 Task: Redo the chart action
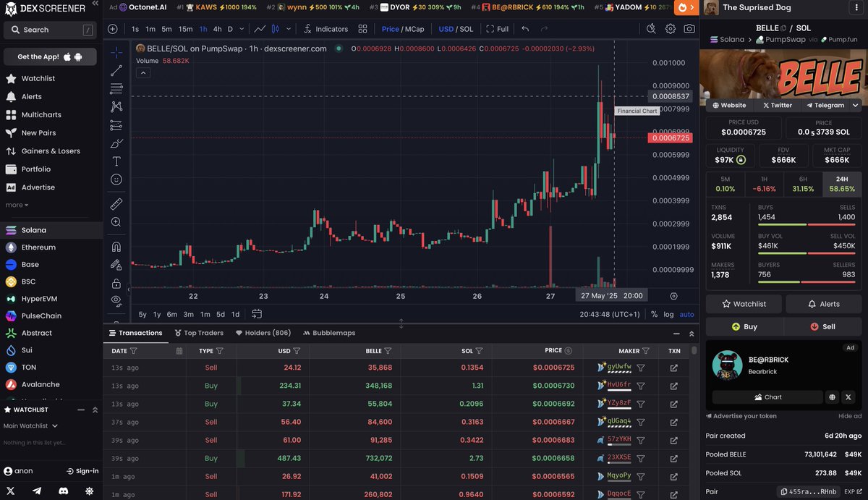545,29
